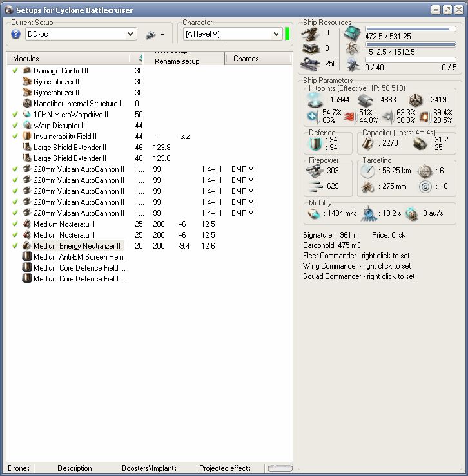
Task: Toggle the last 220mm Vulcan AutoCannon II checkmark
Action: click(15, 213)
